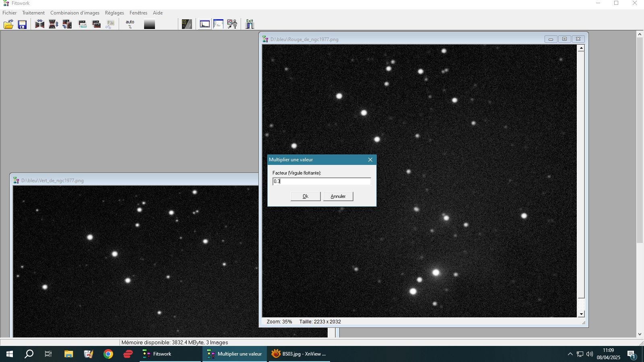
Task: Click the Taille: 2233 x 2032 status text
Action: [320, 322]
